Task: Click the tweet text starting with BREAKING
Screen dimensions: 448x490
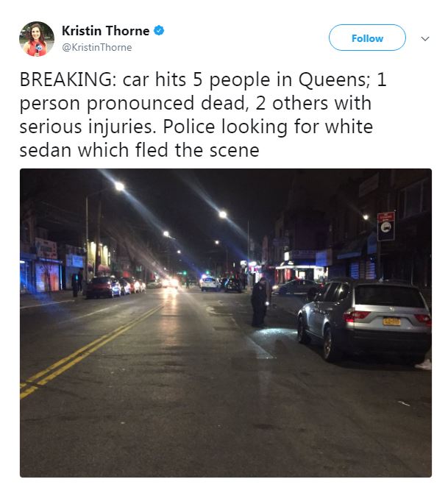Action: click(x=203, y=115)
